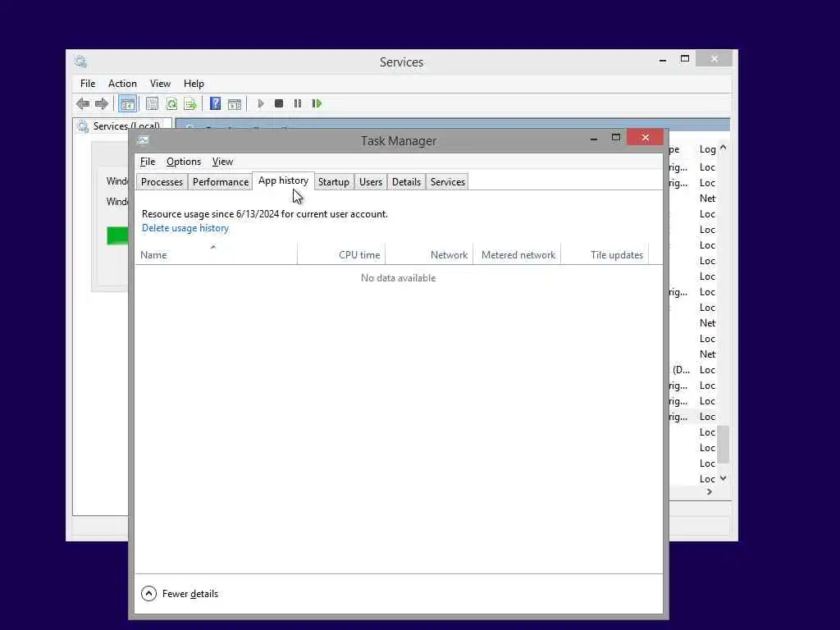Image resolution: width=840 pixels, height=630 pixels.
Task: Switch to the Details tab
Action: pyautogui.click(x=406, y=182)
